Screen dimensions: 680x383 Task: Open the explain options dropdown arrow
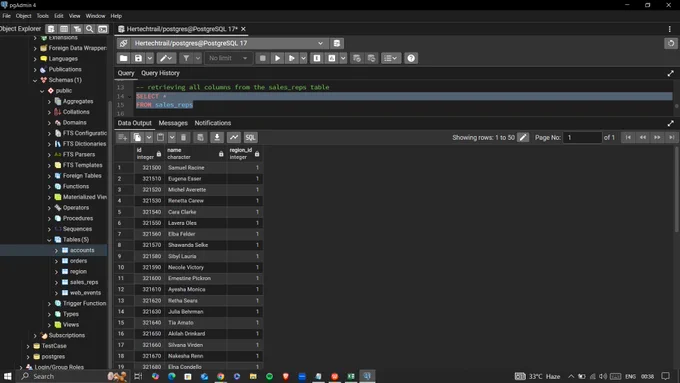343,58
